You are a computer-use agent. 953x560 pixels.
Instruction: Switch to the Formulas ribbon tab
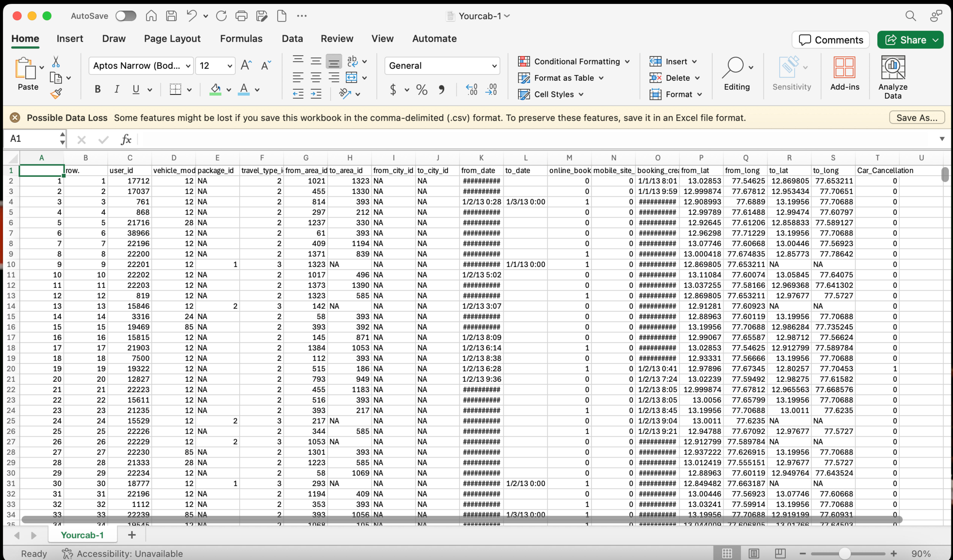pyautogui.click(x=241, y=39)
